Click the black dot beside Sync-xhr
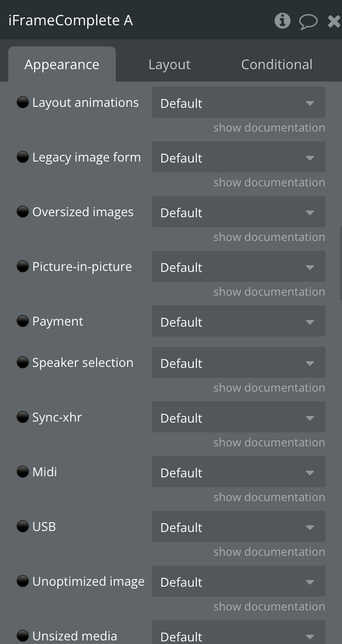This screenshot has height=644, width=342. [x=23, y=417]
